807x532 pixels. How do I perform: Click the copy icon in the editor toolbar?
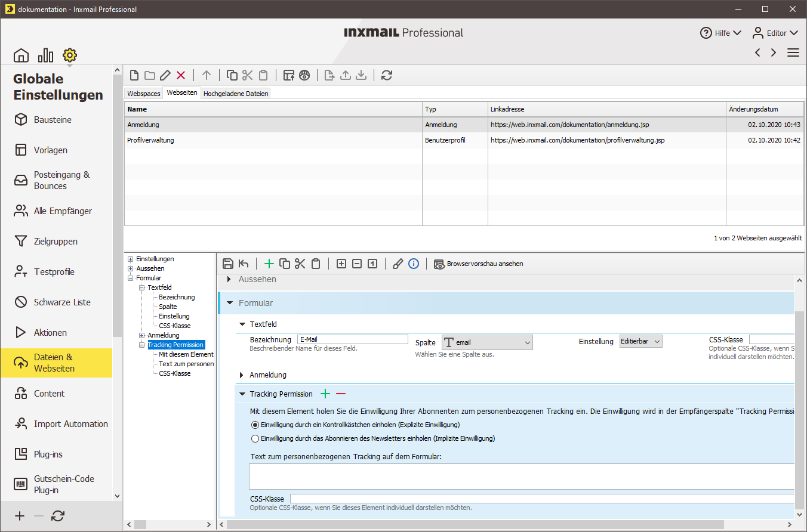pos(285,264)
